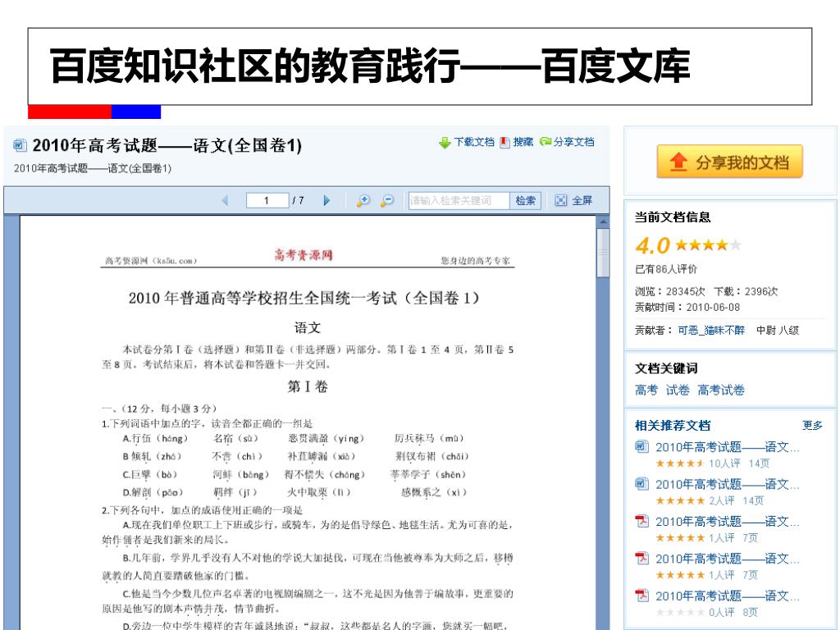This screenshot has height=630, width=840.
Task: Click the 4.0 star rating stars
Action: click(x=708, y=244)
